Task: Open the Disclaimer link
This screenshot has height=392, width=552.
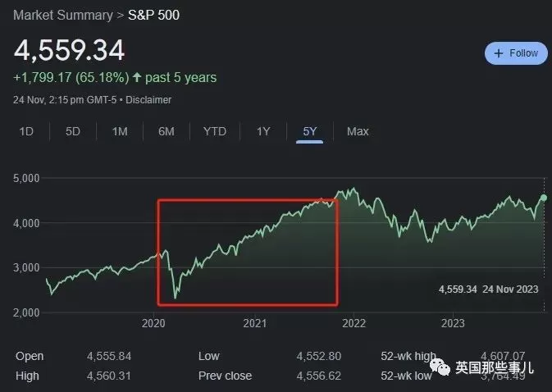Action: pyautogui.click(x=148, y=100)
